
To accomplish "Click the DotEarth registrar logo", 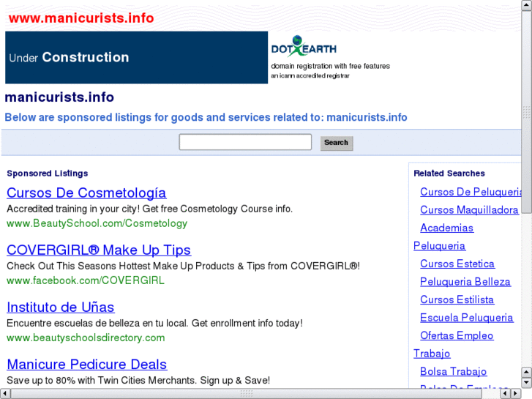I will 304,46.
